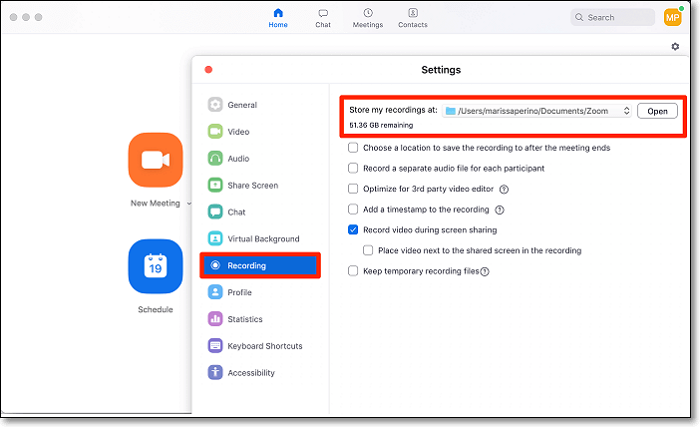Uncheck Record video during screen sharing
This screenshot has width=700, height=427.
coord(353,229)
